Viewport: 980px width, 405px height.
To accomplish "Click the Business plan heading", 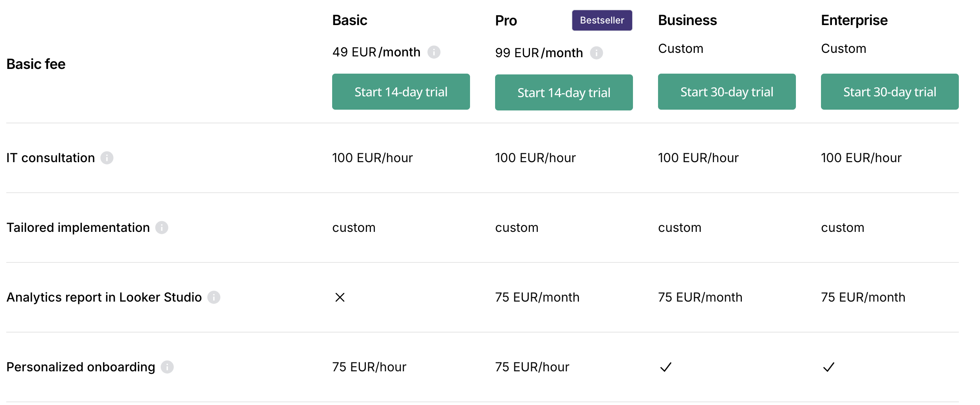I will pos(687,20).
